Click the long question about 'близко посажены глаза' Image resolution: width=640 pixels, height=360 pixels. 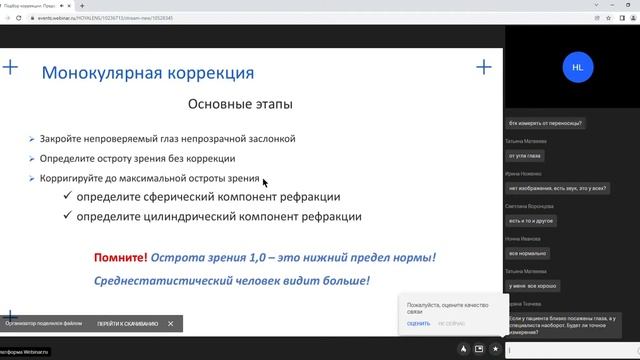(x=564, y=325)
